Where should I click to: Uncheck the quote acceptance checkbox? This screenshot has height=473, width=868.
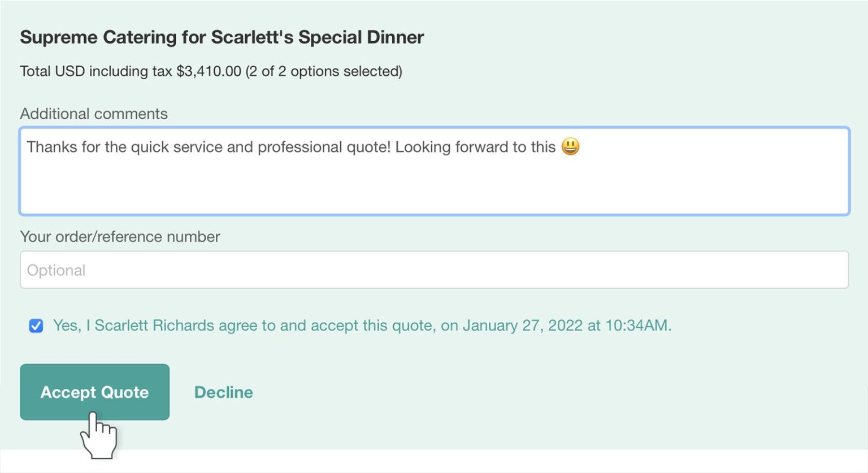(x=36, y=326)
